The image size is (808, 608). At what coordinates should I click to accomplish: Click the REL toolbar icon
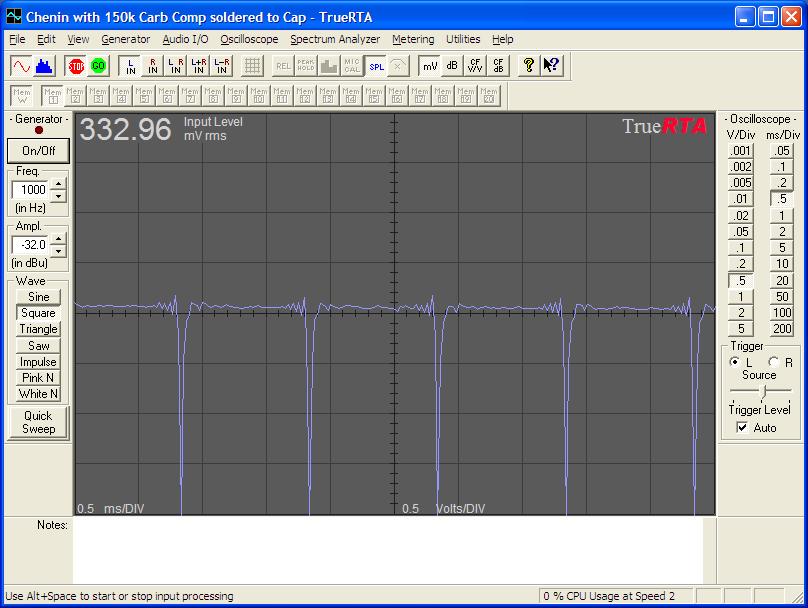[283, 66]
